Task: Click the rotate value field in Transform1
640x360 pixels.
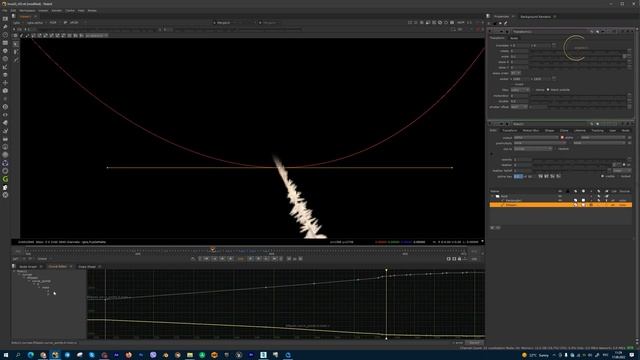Action: point(520,51)
